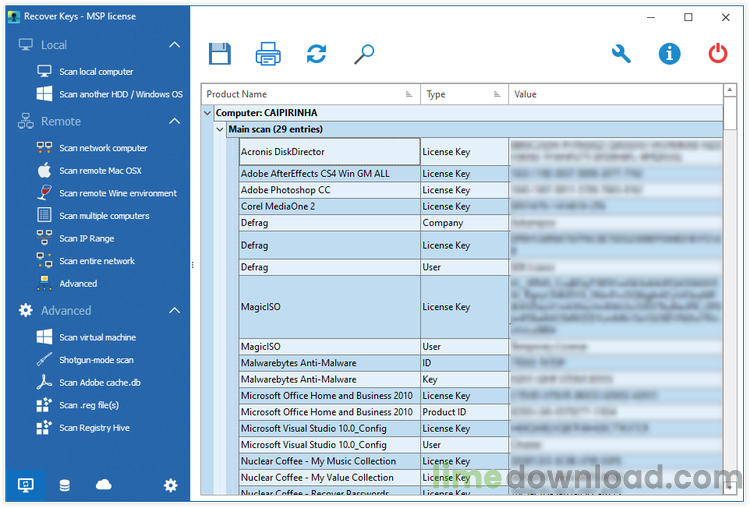Open the gear settings at sidebar bottom

click(x=170, y=485)
